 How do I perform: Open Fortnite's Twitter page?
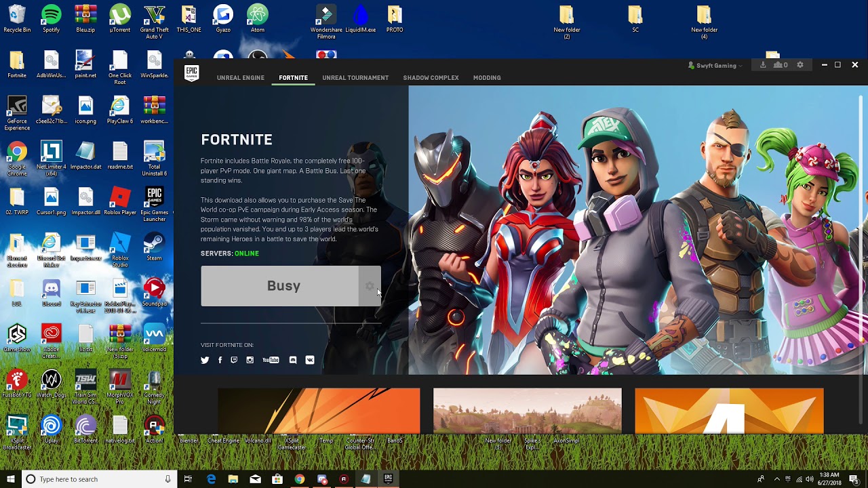click(205, 360)
